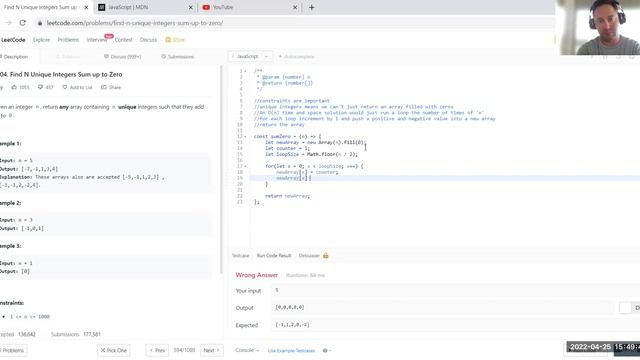The height and width of the screenshot is (360, 640).
Task: Switch to the Discuss (999+) tab
Action: [x=122, y=57]
